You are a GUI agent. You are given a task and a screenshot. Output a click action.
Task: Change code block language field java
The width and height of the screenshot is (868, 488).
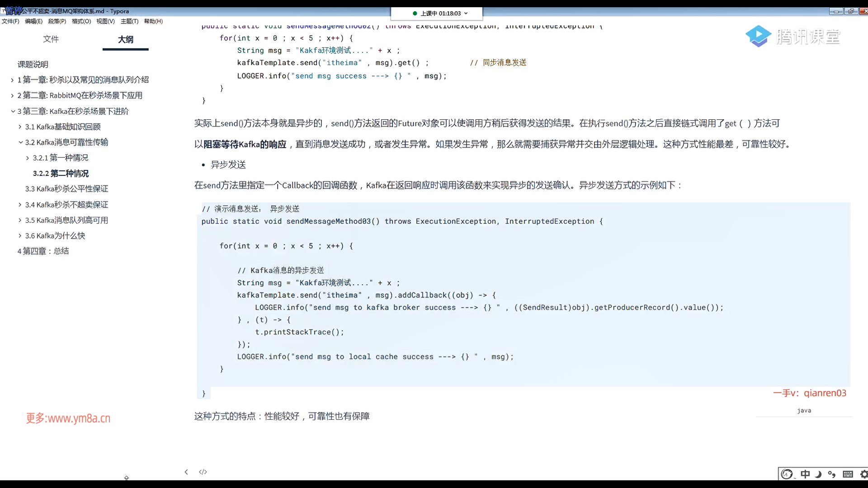pos(804,410)
